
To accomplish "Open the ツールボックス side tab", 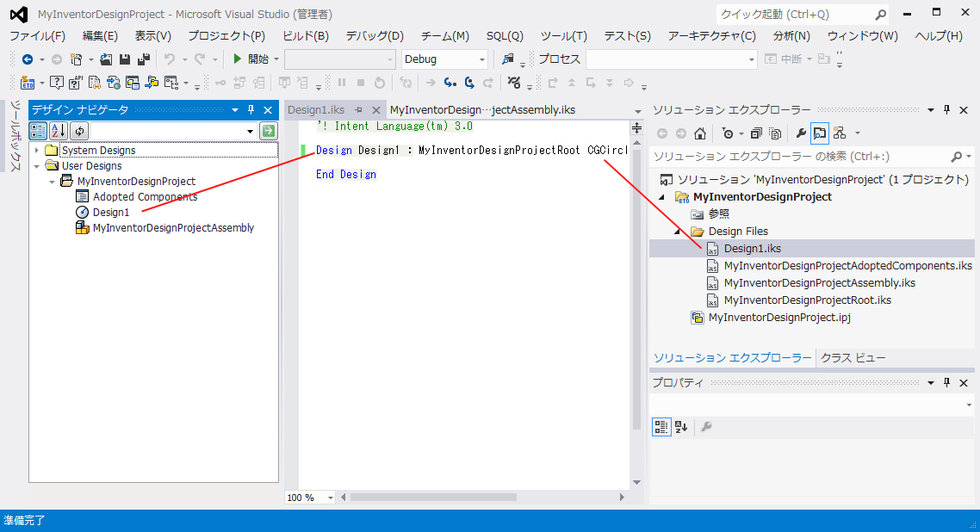I will pos(16,135).
